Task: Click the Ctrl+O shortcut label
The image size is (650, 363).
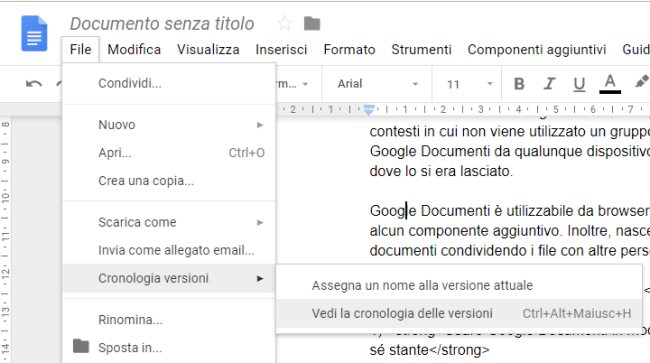Action: (246, 153)
